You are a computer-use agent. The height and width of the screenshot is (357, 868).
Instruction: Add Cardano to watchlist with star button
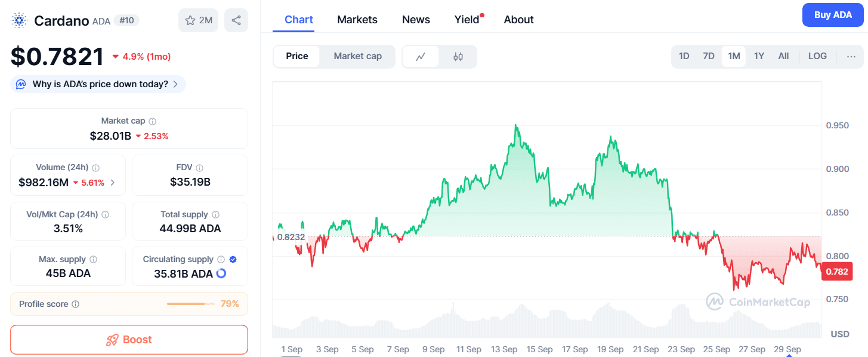[x=198, y=20]
